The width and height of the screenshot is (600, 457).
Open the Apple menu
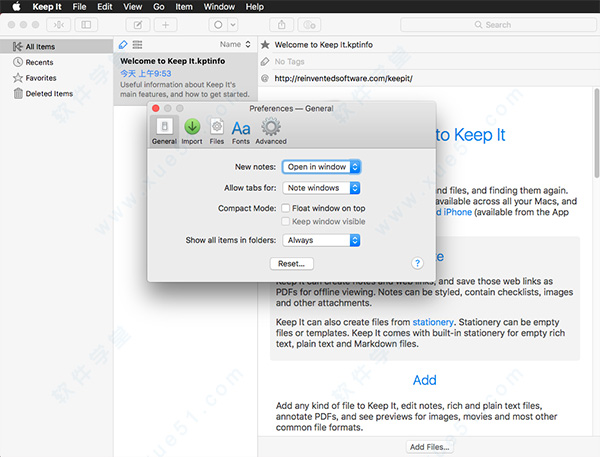(16, 7)
